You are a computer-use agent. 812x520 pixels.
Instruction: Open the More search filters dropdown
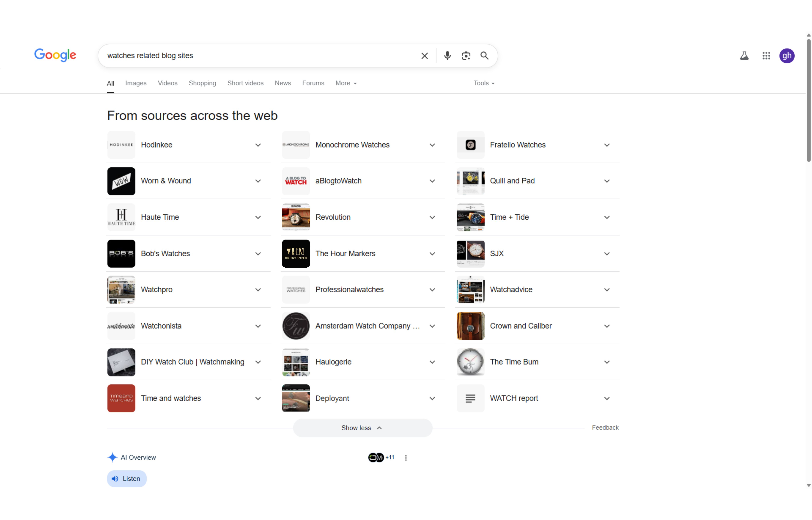point(346,83)
